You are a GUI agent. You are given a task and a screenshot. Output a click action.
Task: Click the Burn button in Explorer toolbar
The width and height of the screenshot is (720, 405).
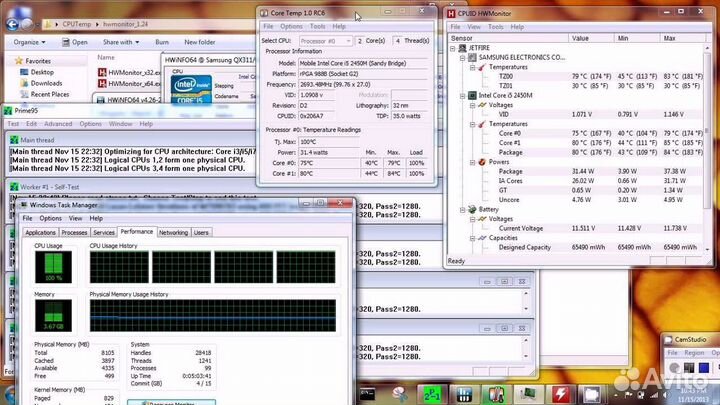click(x=162, y=43)
